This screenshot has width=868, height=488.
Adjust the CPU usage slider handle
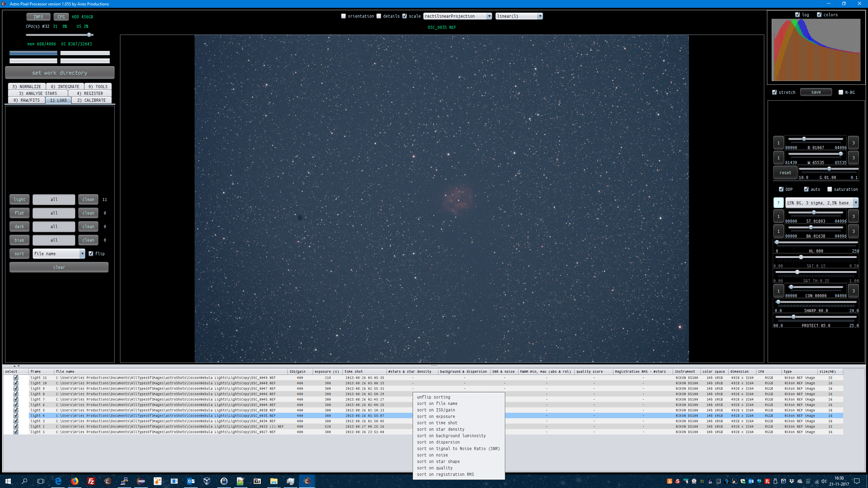click(89, 35)
